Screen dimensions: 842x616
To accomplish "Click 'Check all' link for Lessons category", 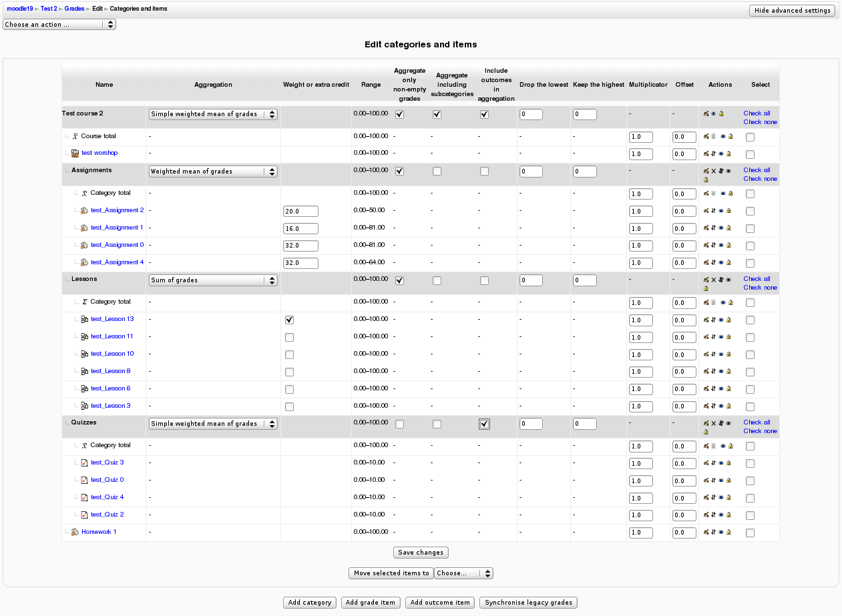I will point(757,279).
